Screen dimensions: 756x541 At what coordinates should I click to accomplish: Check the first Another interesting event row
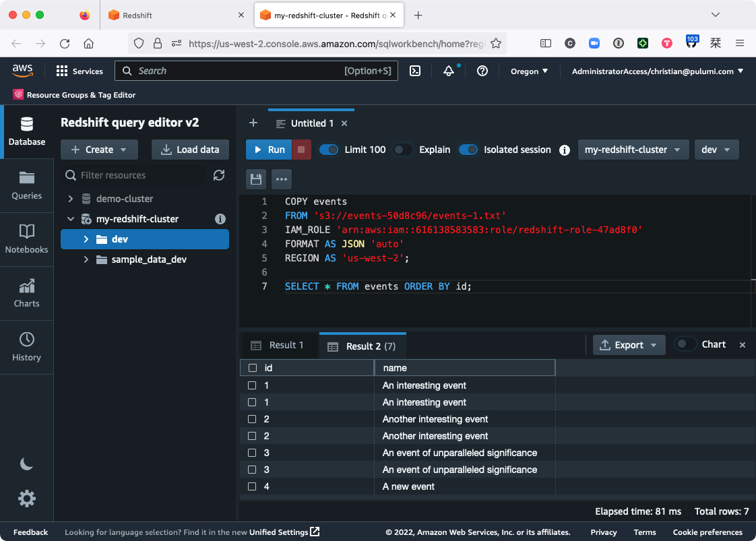point(252,419)
